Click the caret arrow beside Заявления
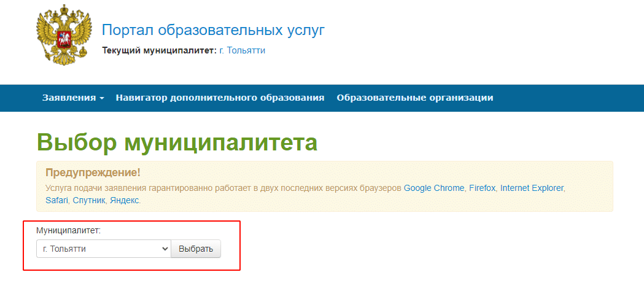 tap(102, 98)
